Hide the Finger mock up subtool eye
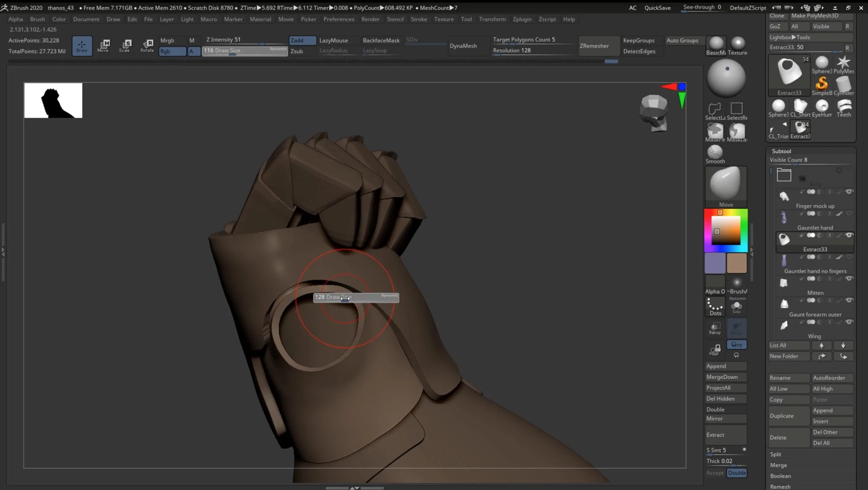Image resolution: width=868 pixels, height=490 pixels. [849, 191]
